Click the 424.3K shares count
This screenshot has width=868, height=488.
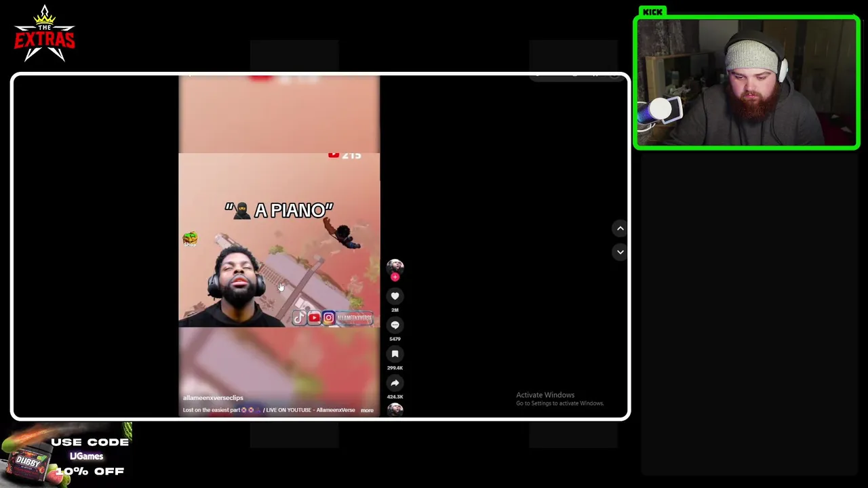click(395, 396)
